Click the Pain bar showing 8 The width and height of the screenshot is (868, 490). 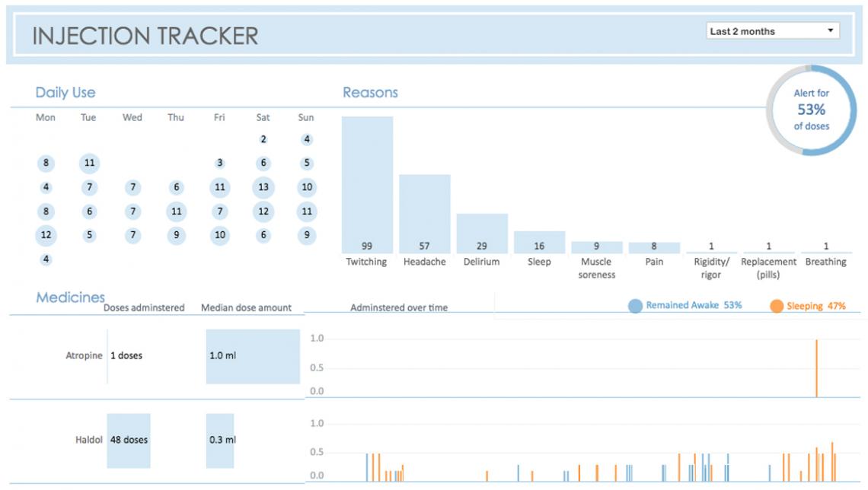click(654, 248)
